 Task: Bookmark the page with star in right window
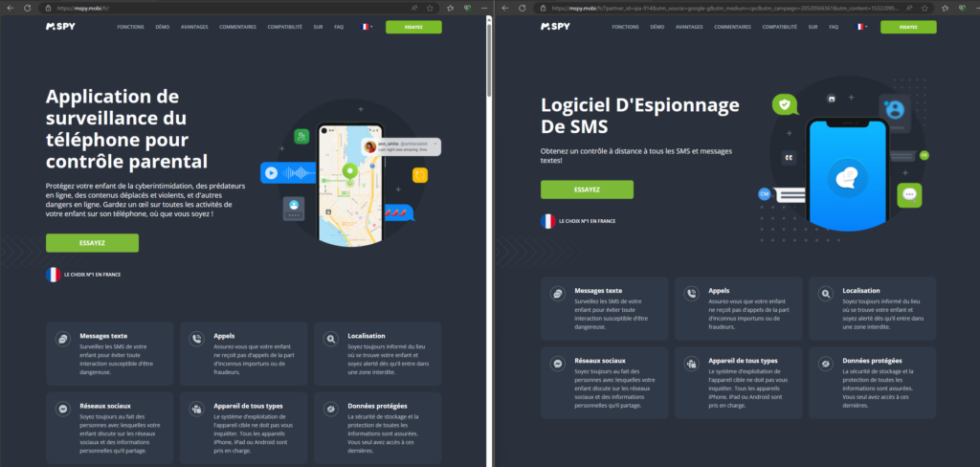pyautogui.click(x=925, y=8)
